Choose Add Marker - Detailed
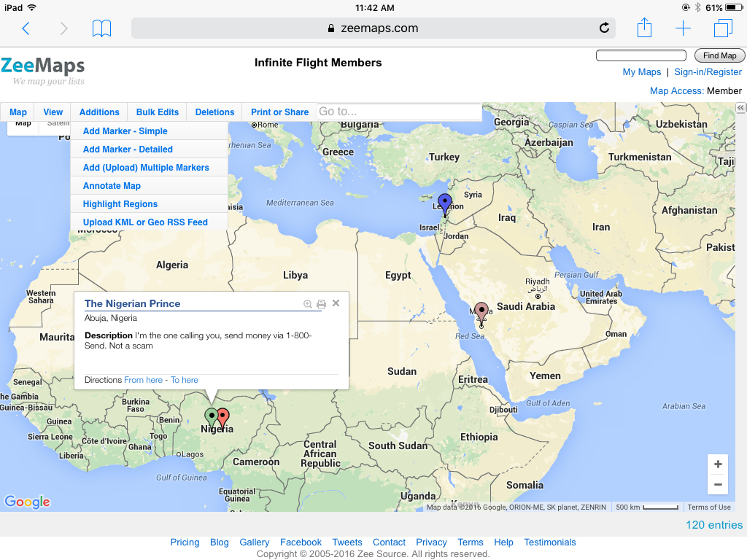 149,149
